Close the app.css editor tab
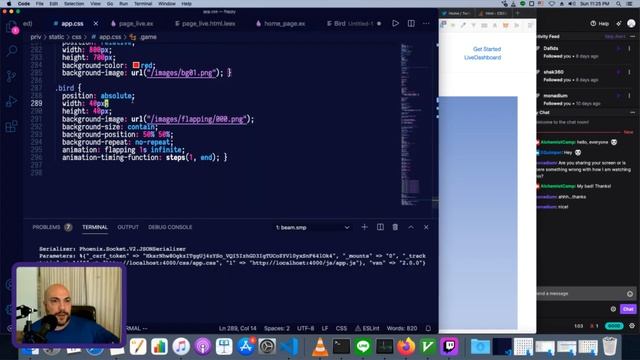 96,24
